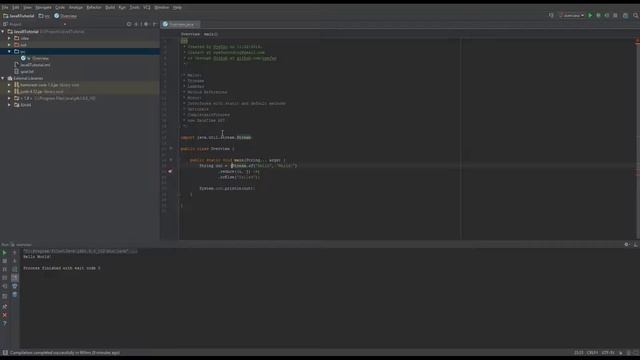Collapse the Java8Tutorial project root
This screenshot has width=640, height=360.
(x=3, y=31)
